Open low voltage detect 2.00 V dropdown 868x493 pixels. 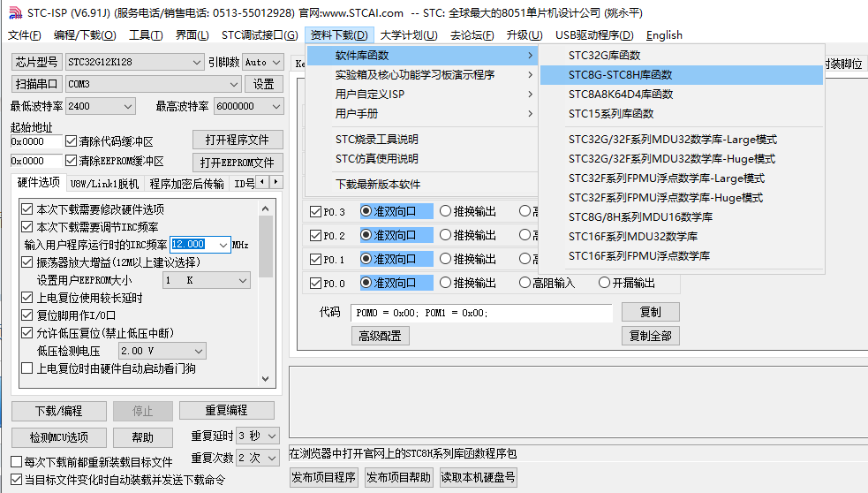162,351
